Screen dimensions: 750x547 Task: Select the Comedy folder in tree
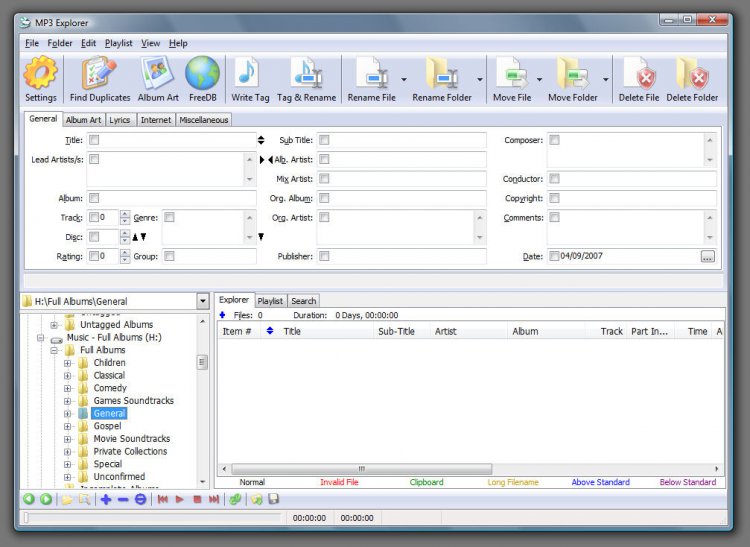coord(110,388)
